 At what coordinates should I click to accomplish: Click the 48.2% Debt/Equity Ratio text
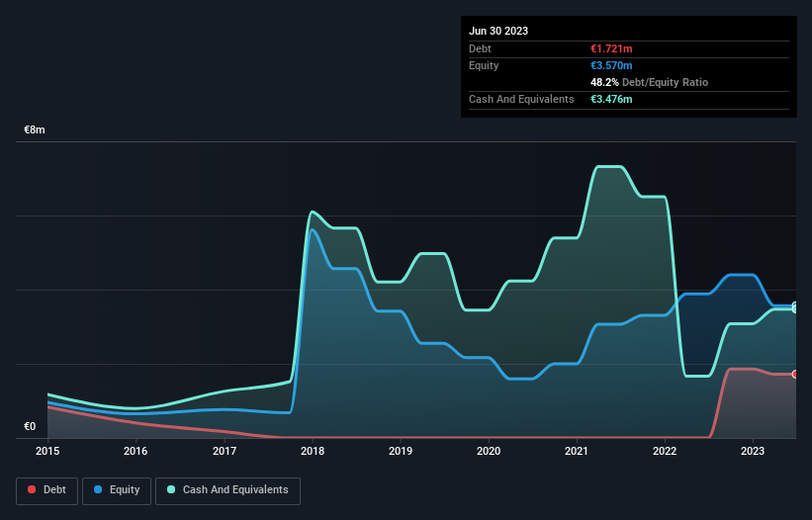[x=650, y=82]
